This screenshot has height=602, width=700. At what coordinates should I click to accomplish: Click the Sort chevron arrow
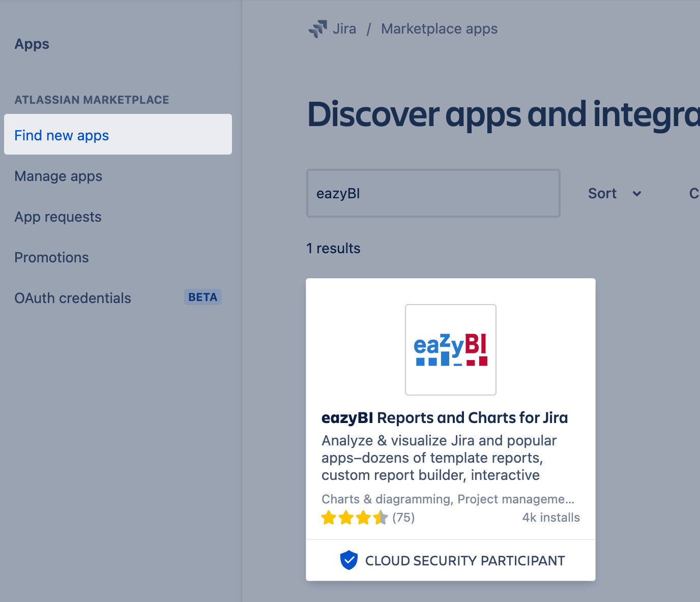[636, 194]
